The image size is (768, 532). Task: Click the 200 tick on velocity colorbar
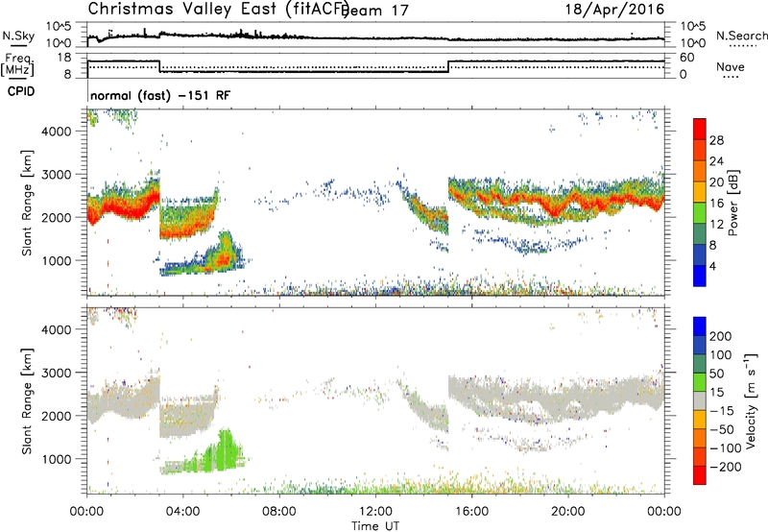pyautogui.click(x=721, y=336)
